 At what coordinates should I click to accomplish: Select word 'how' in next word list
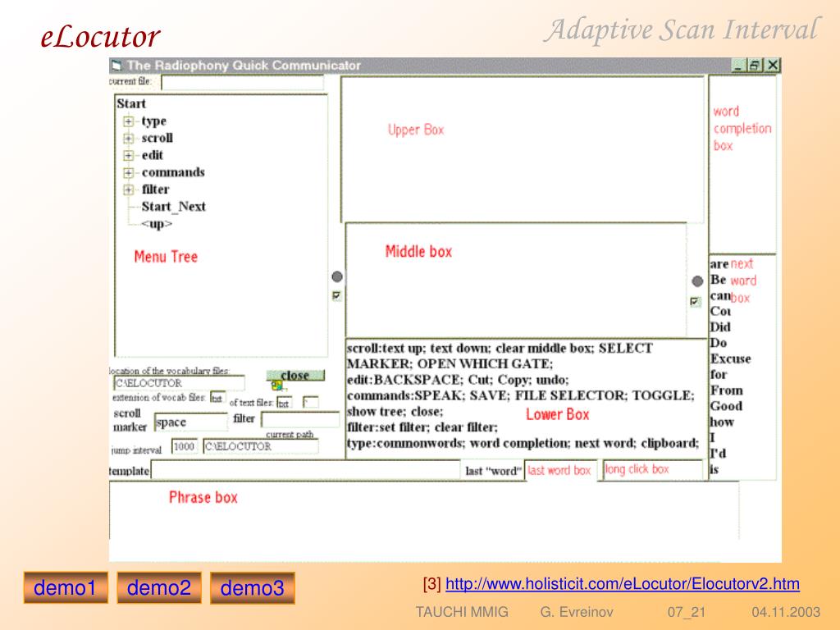[x=722, y=422]
